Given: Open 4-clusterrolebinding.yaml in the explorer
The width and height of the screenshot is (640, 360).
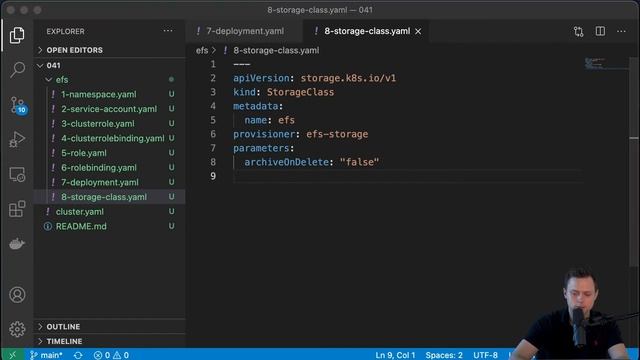Looking at the screenshot, I should (x=113, y=138).
